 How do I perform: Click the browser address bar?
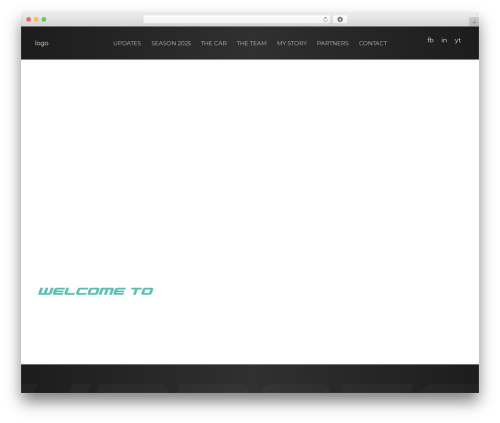point(237,19)
